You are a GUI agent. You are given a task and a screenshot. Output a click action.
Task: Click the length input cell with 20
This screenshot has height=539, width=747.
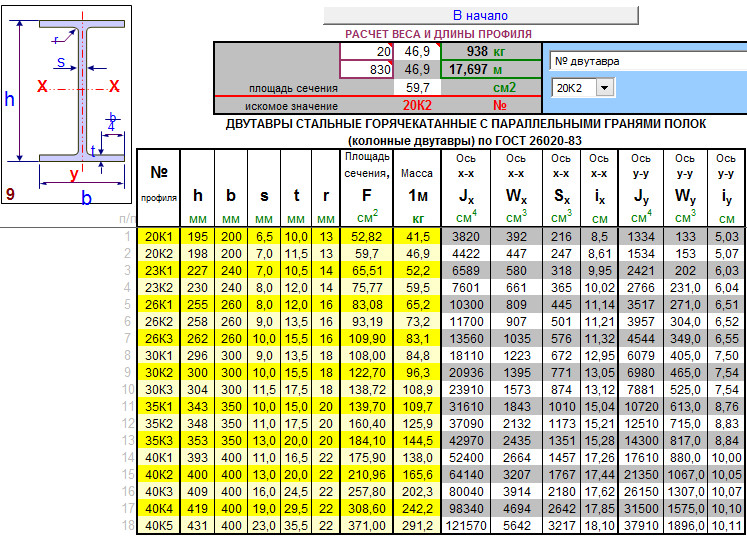(366, 51)
